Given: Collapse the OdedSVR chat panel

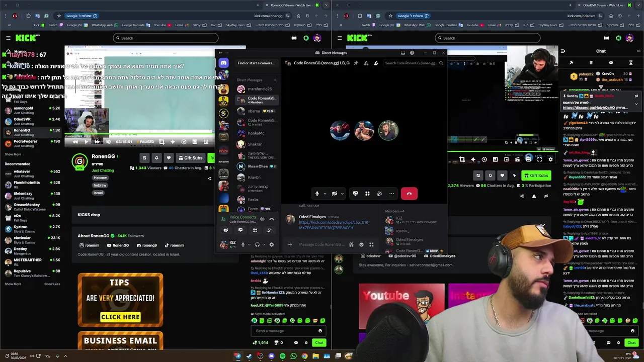Looking at the screenshot, I should point(563,51).
